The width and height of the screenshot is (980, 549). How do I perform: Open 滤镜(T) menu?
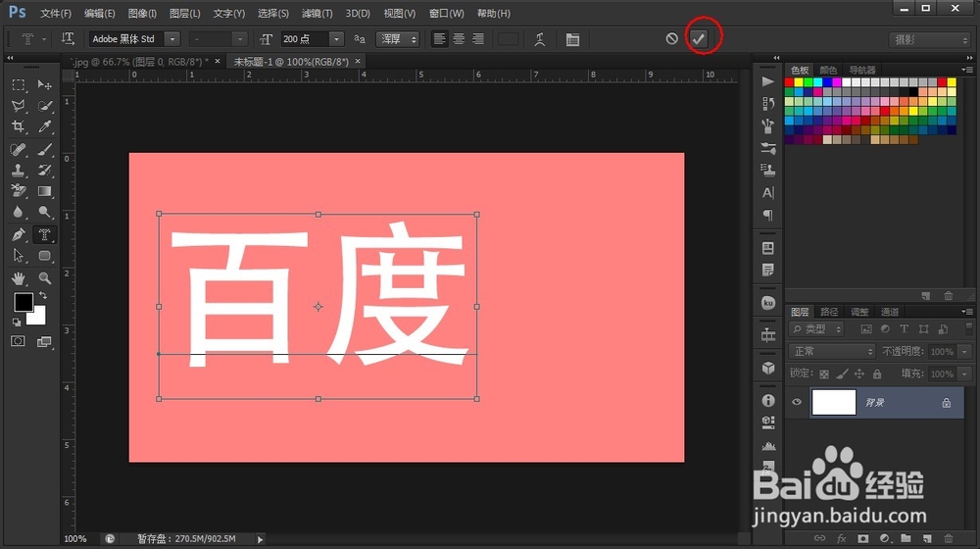pos(317,13)
